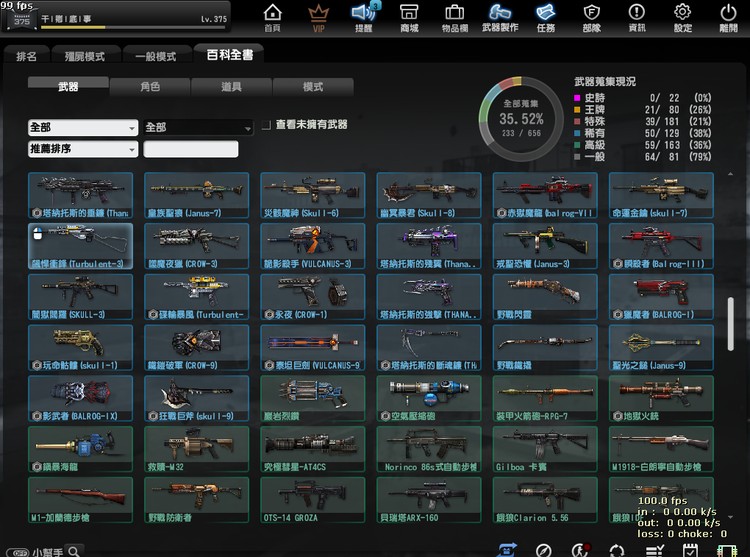Screen dimensions: 750x557
Task: Click the 離開 power exit icon
Action: point(728,18)
